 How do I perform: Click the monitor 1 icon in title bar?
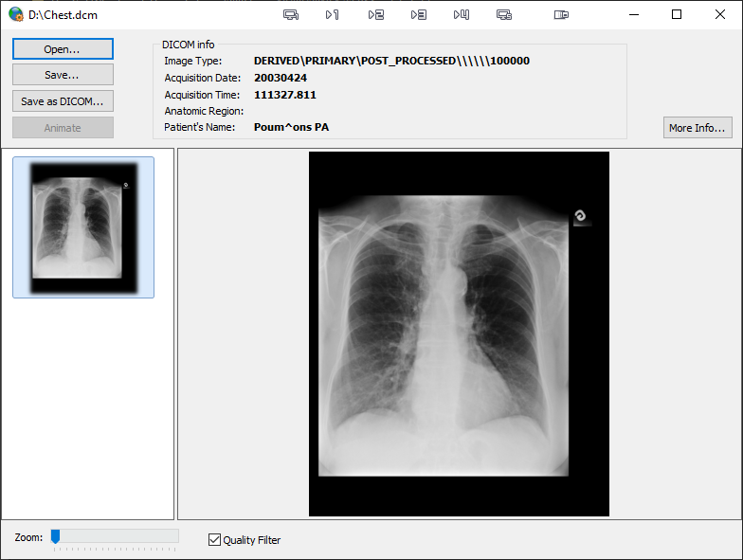pos(291,15)
